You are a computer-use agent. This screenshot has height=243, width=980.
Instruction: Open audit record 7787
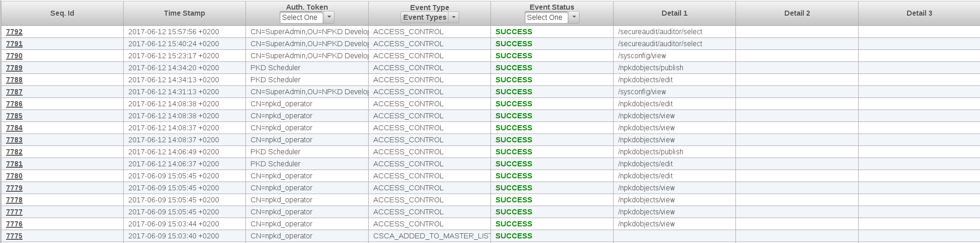click(14, 92)
